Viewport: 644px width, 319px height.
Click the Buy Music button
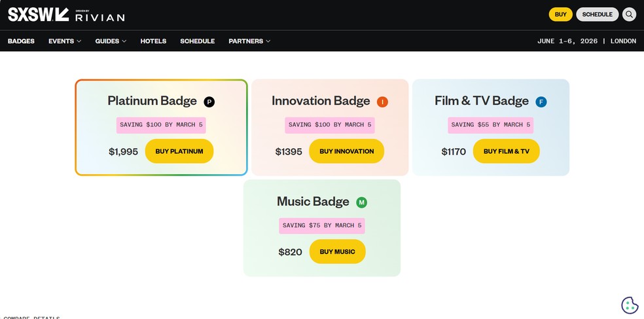[337, 252]
